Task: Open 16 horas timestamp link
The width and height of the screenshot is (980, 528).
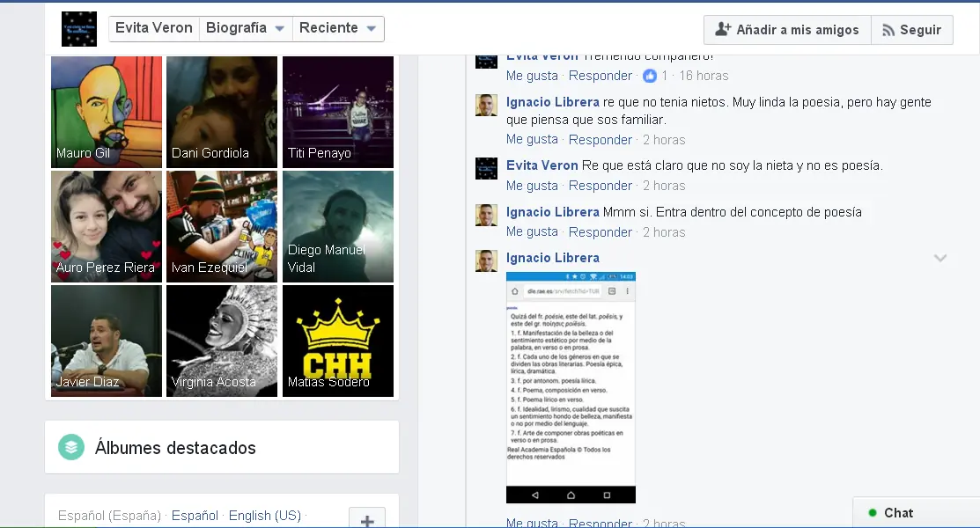Action: 704,76
